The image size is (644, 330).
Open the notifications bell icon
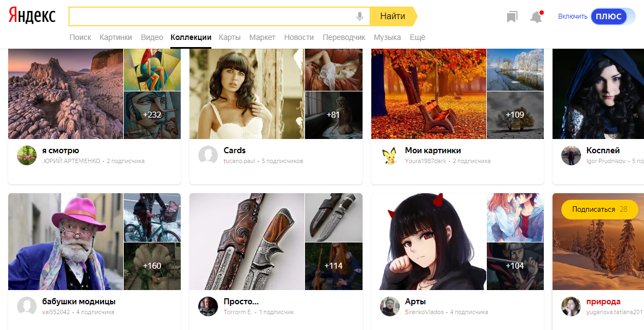(536, 17)
